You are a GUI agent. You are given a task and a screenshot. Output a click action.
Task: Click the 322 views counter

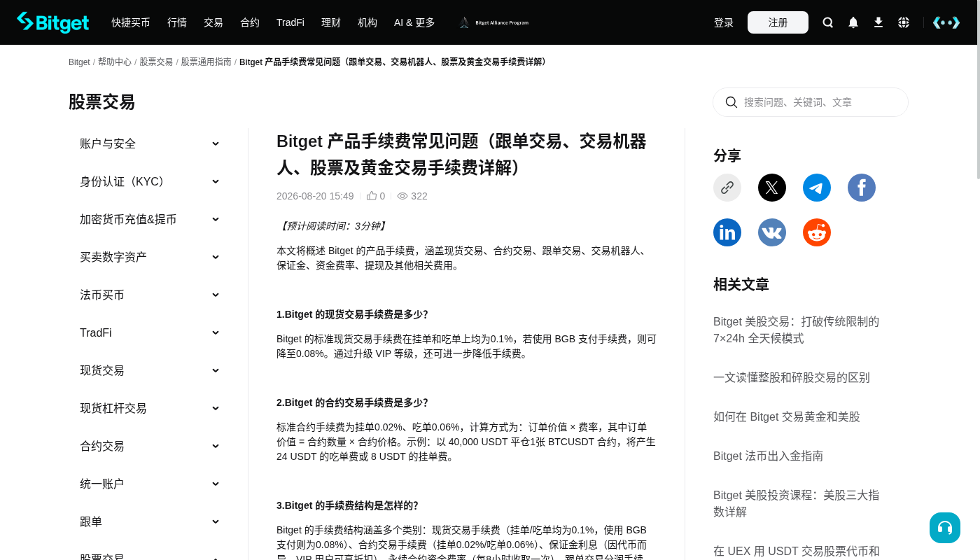coord(412,196)
